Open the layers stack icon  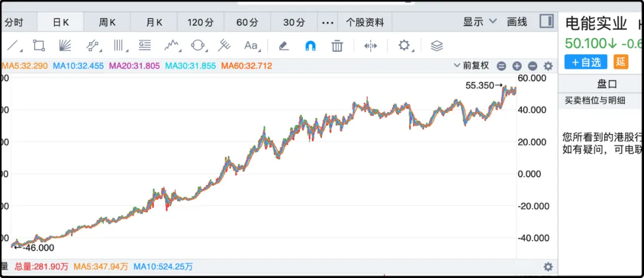(436, 45)
